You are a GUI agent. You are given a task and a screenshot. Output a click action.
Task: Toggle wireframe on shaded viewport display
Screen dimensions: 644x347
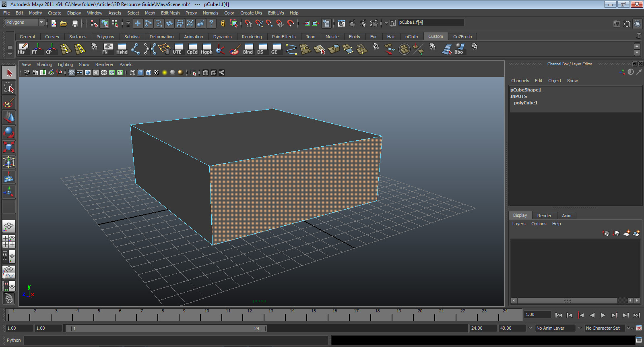click(x=149, y=73)
